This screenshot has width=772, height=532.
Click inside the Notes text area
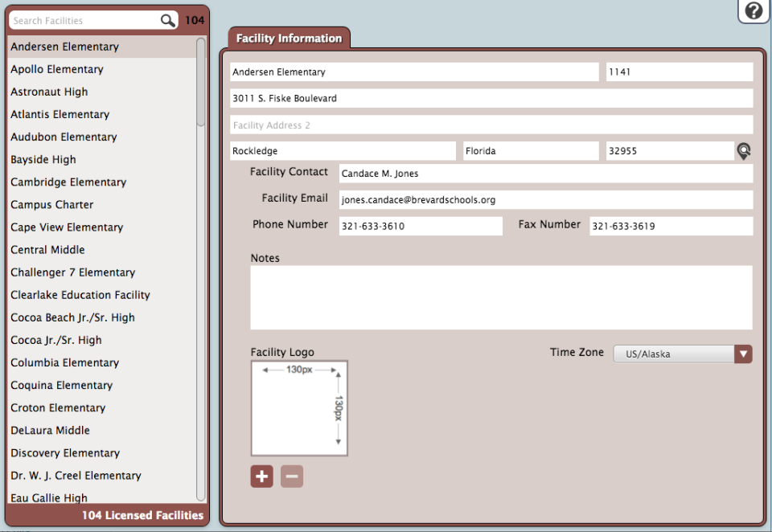pos(501,297)
